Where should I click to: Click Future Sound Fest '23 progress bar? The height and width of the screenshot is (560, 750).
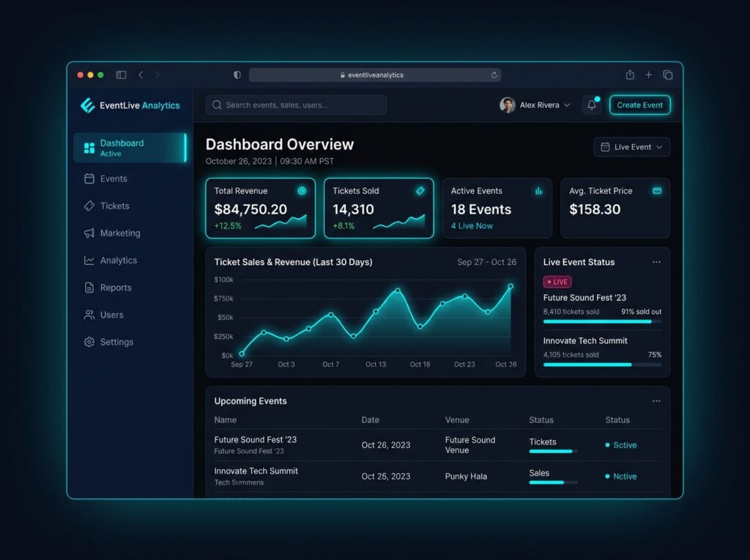click(602, 321)
